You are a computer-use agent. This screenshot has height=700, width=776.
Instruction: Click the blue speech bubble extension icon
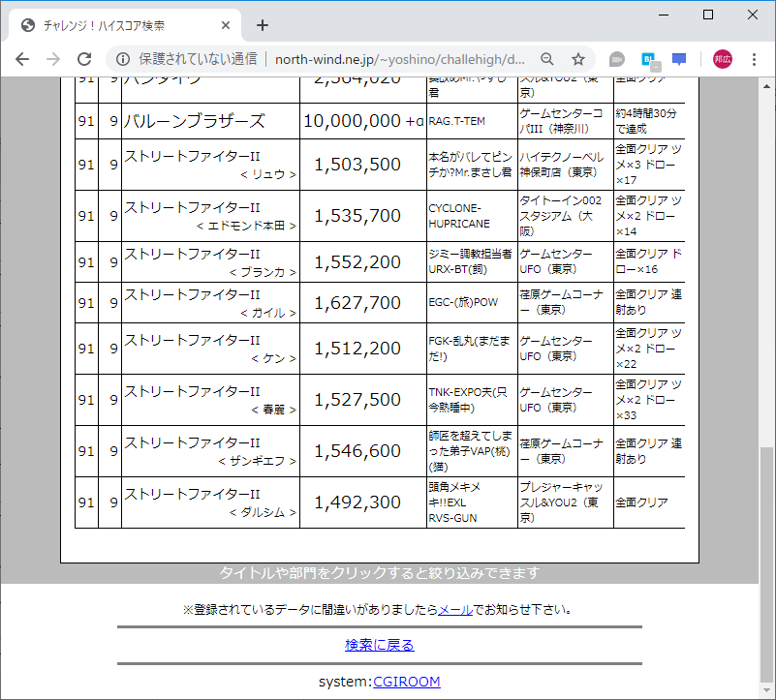point(679,59)
